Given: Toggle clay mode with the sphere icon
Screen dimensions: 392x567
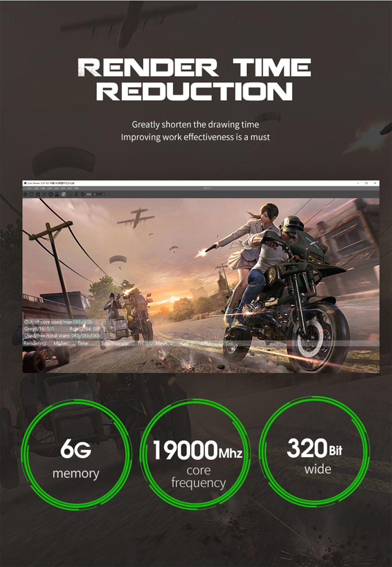Looking at the screenshot, I should 63,194.
